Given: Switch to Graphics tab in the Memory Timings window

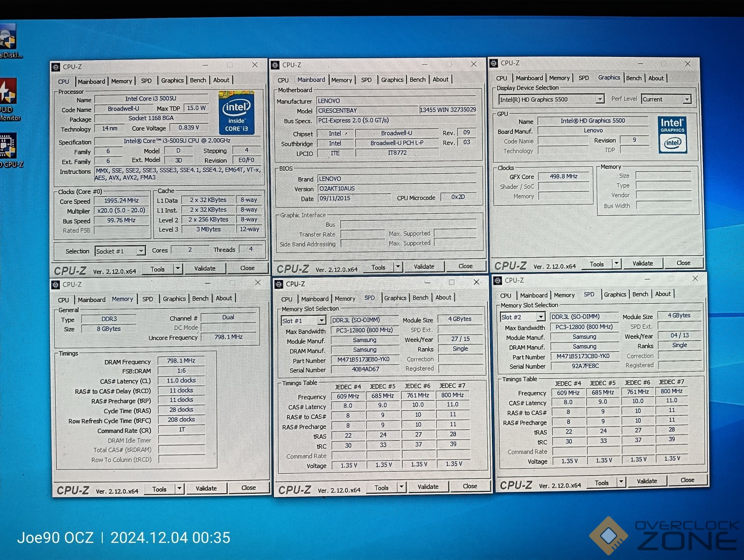Looking at the screenshot, I should pyautogui.click(x=174, y=299).
